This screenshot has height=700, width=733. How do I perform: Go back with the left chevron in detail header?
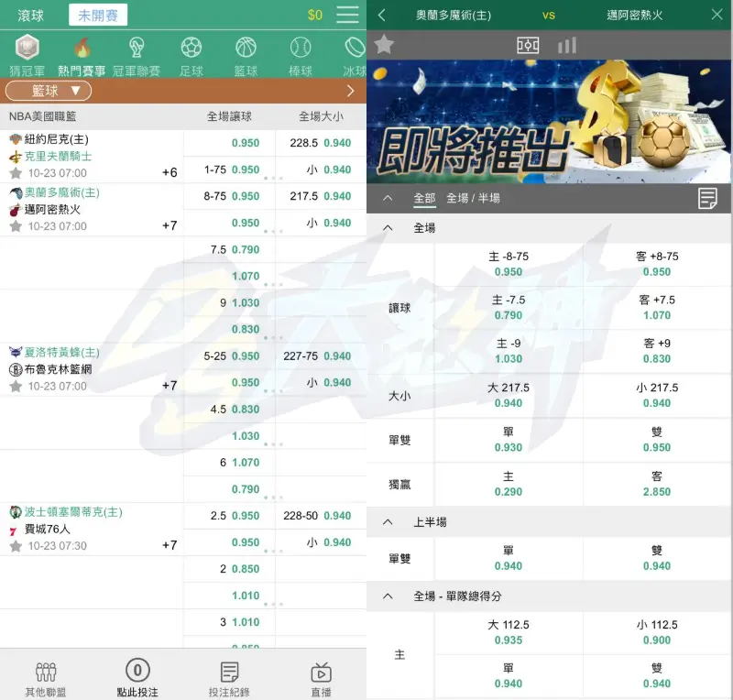click(x=381, y=15)
